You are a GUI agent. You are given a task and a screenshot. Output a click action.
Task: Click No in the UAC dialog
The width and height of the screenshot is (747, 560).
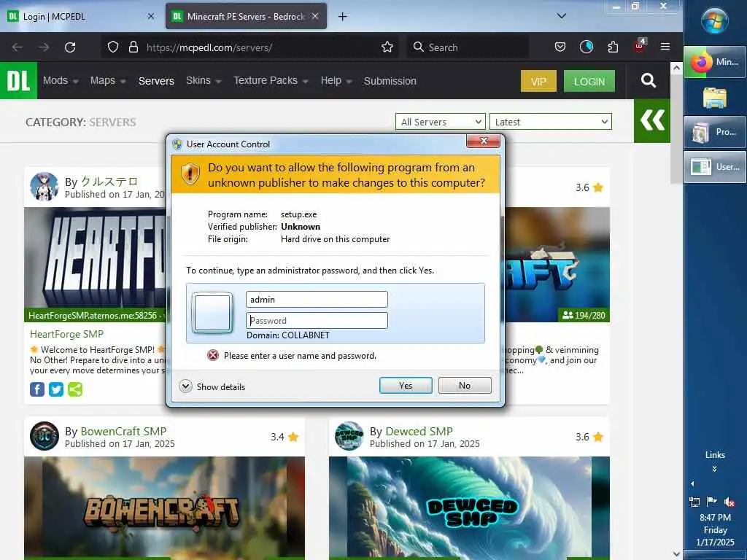click(465, 386)
